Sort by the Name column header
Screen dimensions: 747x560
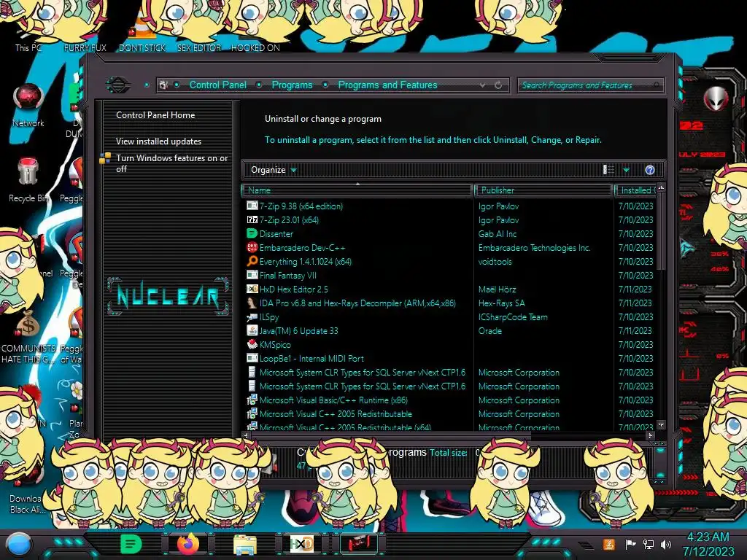coord(357,190)
